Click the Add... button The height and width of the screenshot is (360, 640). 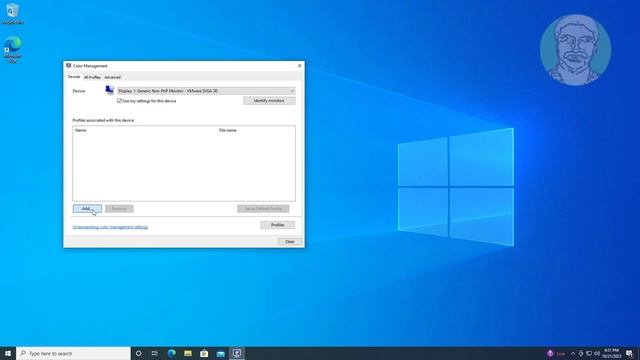(x=87, y=209)
